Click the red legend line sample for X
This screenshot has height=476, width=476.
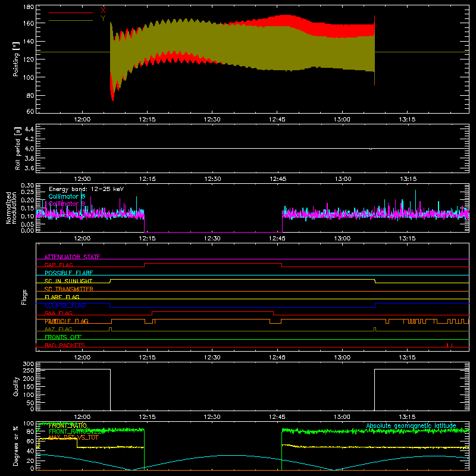click(x=71, y=12)
